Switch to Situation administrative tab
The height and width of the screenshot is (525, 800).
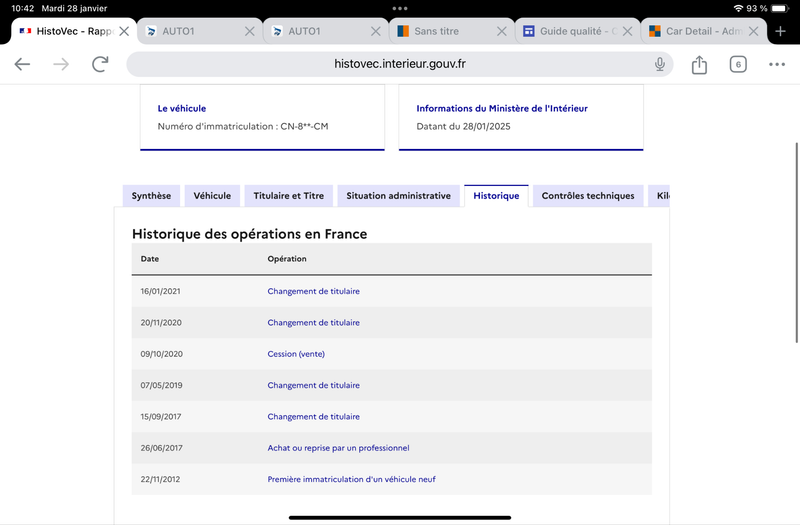click(x=398, y=196)
